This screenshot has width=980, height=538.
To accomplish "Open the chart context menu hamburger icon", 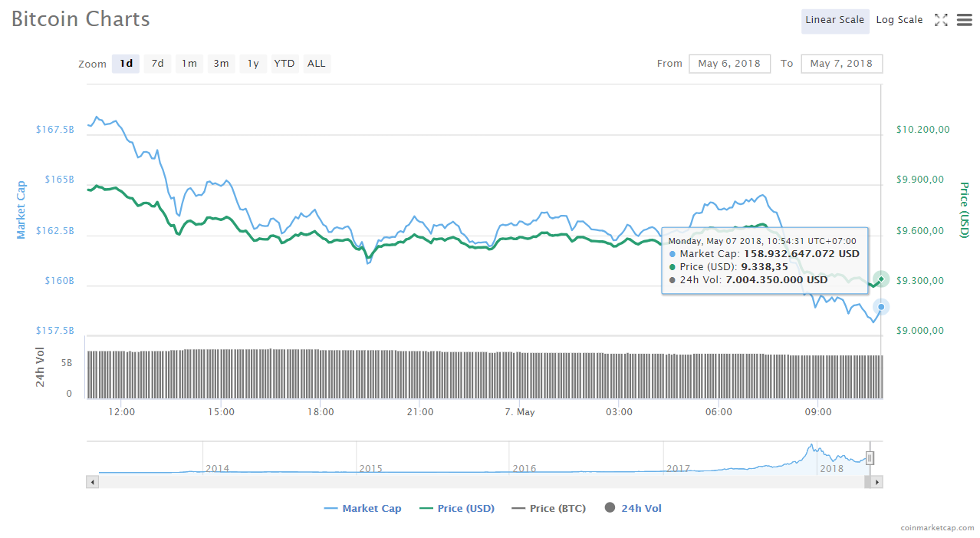I will 965,21.
